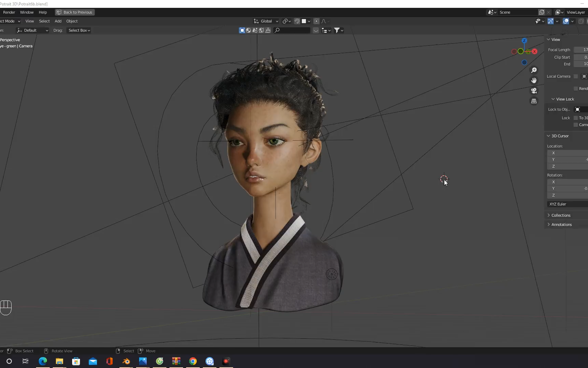588x368 pixels.
Task: Toggle the Show Overlays button
Action: [x=566, y=21]
